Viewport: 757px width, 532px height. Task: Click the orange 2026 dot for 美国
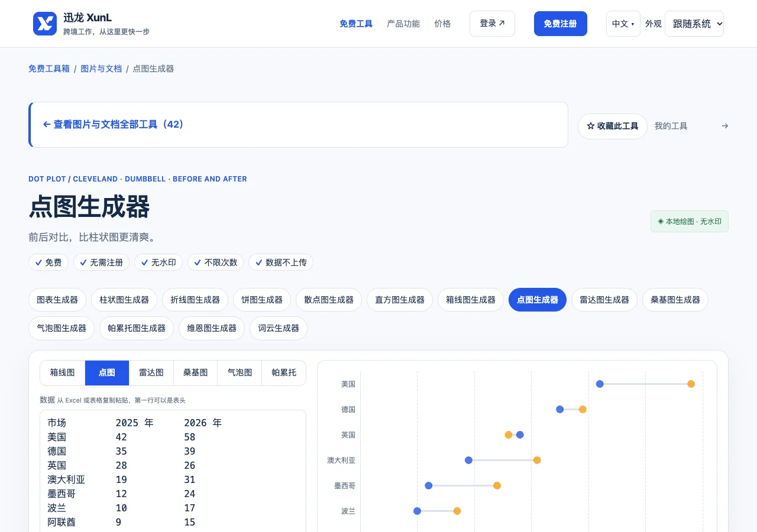[x=691, y=384]
